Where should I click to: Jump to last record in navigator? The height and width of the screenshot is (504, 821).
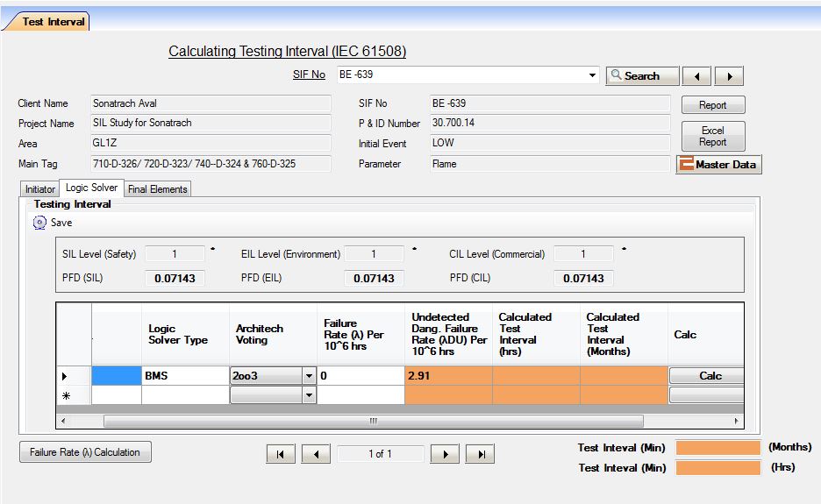pos(480,454)
